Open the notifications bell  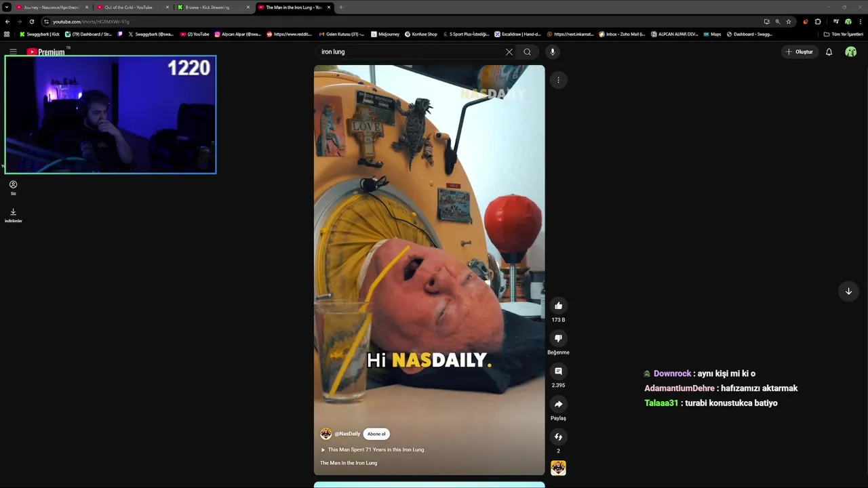pyautogui.click(x=829, y=52)
